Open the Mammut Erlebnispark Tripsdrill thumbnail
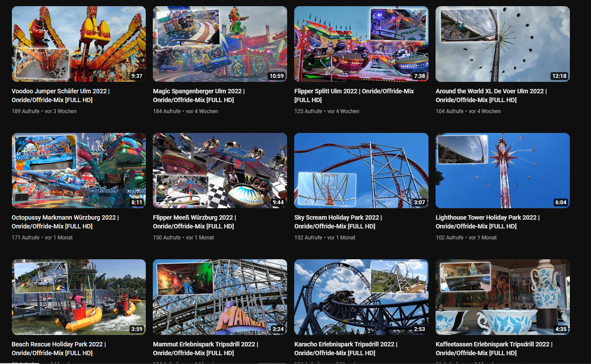 click(x=220, y=297)
